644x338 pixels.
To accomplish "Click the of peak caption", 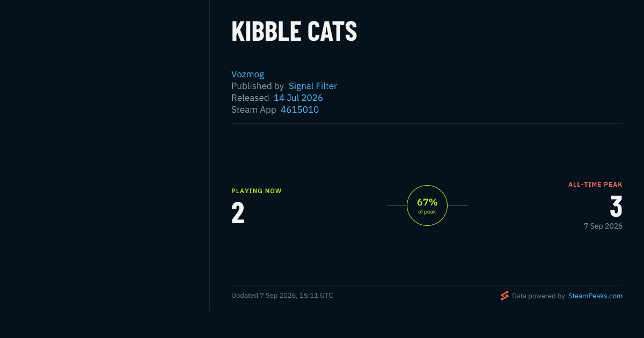I will (x=427, y=212).
